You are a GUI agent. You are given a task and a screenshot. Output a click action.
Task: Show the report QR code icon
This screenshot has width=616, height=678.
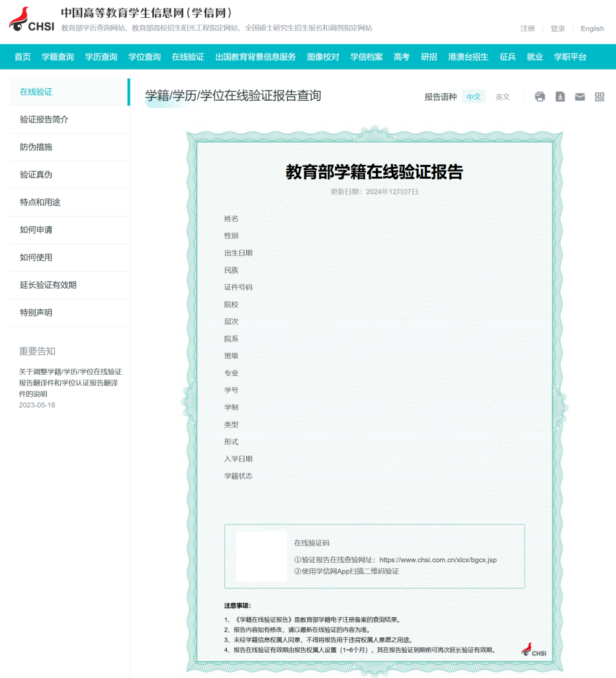(x=599, y=97)
